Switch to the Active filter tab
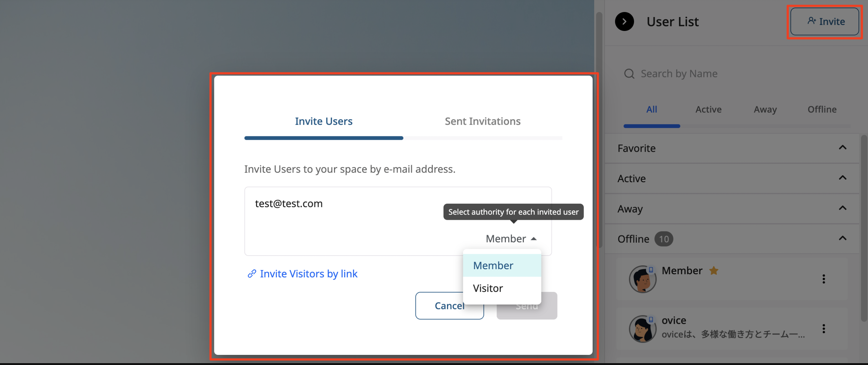 pyautogui.click(x=708, y=109)
